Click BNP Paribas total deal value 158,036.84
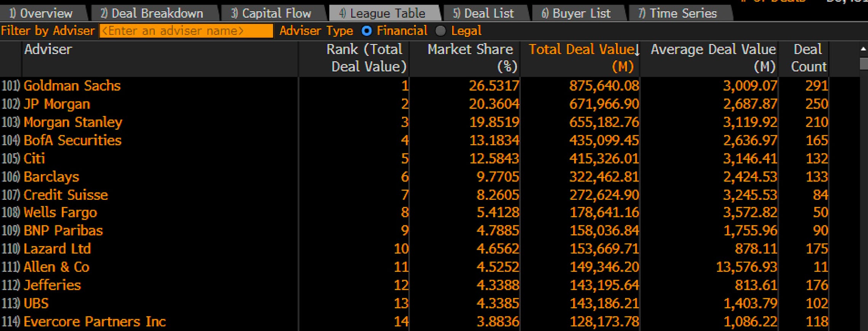868x331 pixels. [604, 231]
